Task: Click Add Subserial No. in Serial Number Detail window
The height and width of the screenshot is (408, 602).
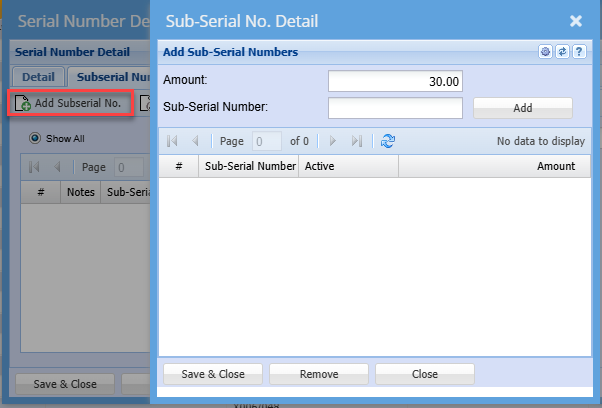Action: tap(71, 103)
